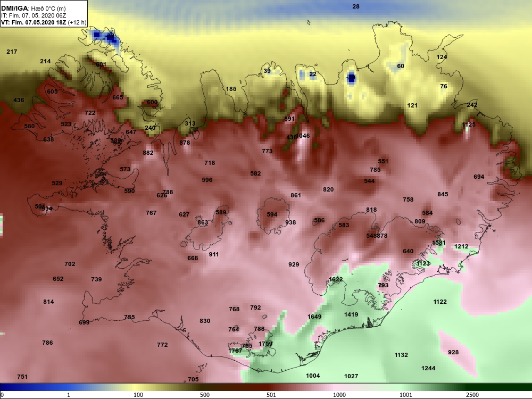Click the map value 1027

(x=351, y=376)
